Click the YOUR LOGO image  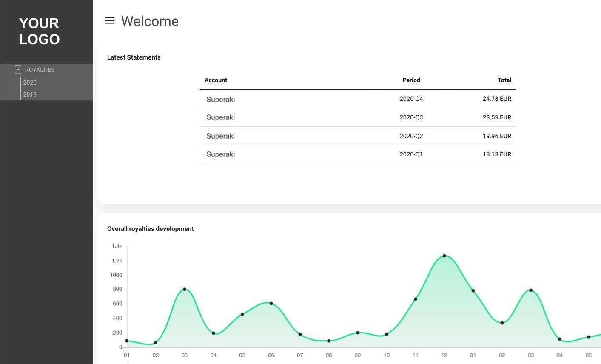[x=39, y=31]
